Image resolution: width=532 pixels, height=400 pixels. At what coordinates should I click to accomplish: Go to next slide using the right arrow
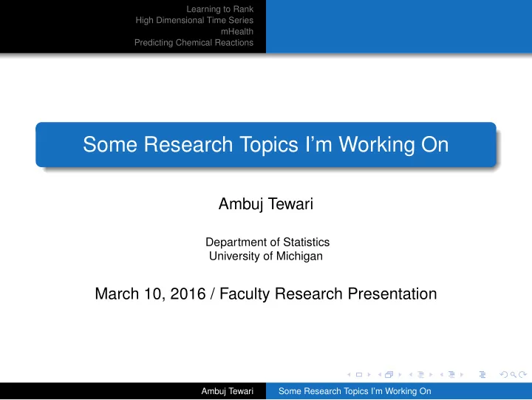[x=369, y=375]
